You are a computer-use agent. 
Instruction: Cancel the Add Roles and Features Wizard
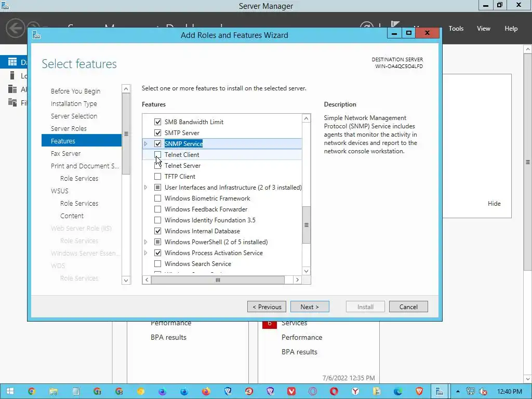408,307
